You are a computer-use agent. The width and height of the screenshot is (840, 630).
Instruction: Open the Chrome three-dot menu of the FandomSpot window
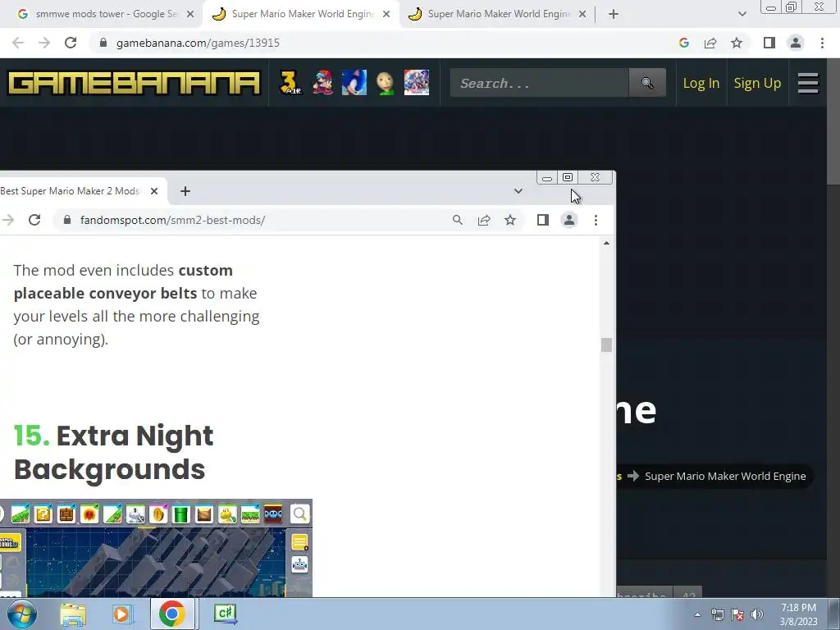pos(596,220)
